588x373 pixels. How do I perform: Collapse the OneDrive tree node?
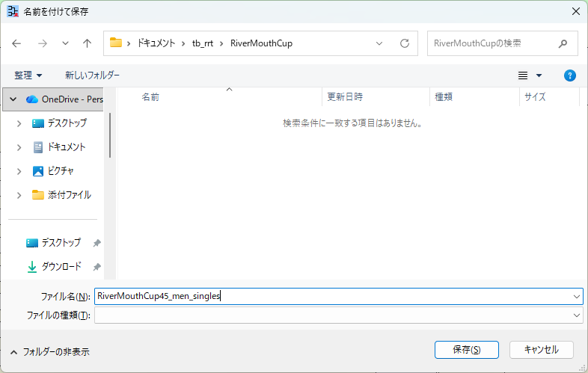(13, 99)
